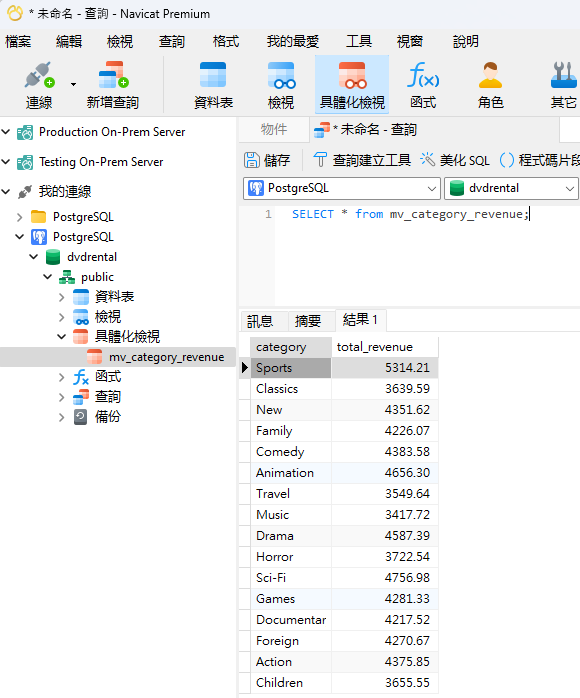580x698 pixels.
Task: Open the Role (角色) toolbar icon
Action: (x=490, y=75)
